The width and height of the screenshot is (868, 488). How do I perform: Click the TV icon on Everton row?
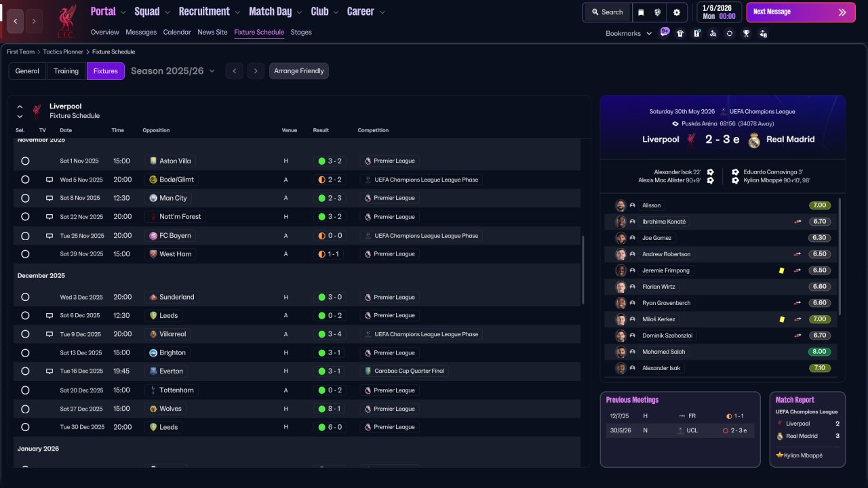click(49, 371)
